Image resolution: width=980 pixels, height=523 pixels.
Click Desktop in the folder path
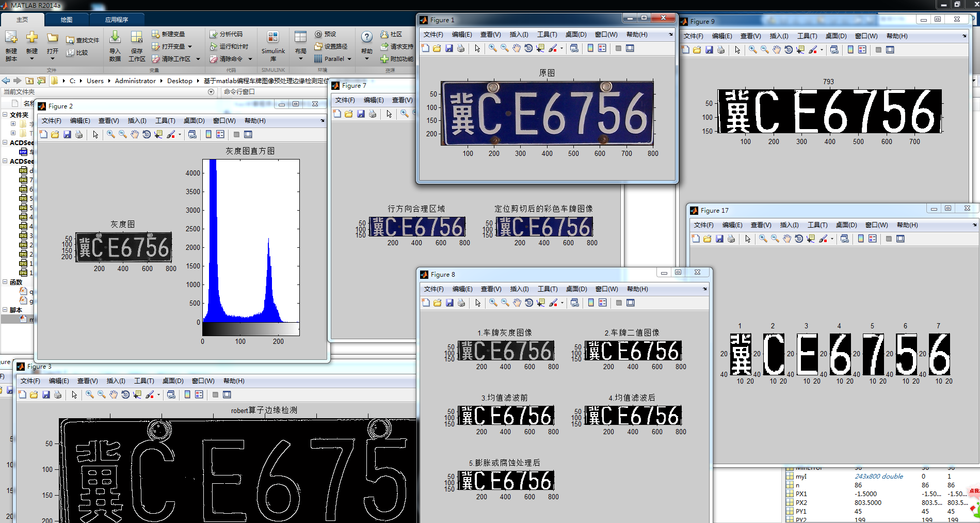[x=180, y=81]
